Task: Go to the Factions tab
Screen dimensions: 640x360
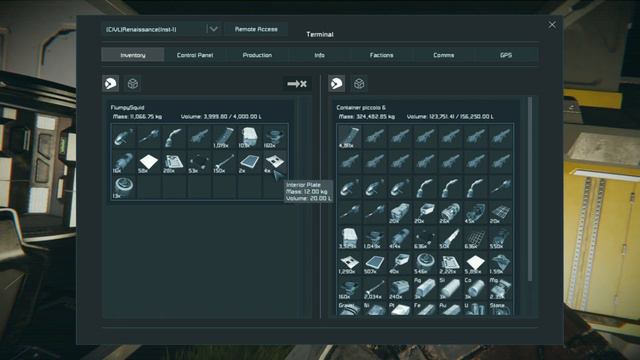Action: point(382,55)
